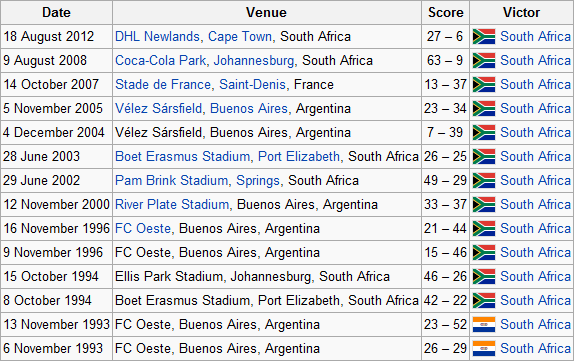This screenshot has height=361, width=574.
Task: Click the old South Africa flag for 6 November 1993
Action: point(484,349)
